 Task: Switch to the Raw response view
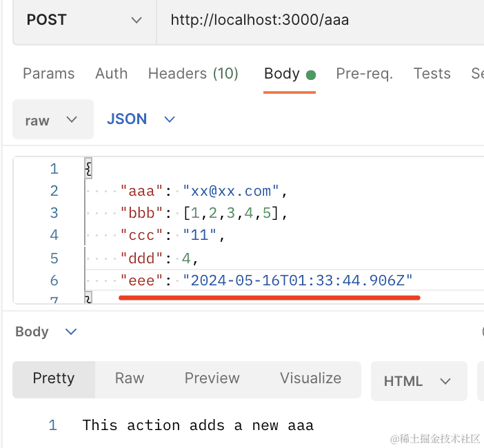tap(129, 378)
